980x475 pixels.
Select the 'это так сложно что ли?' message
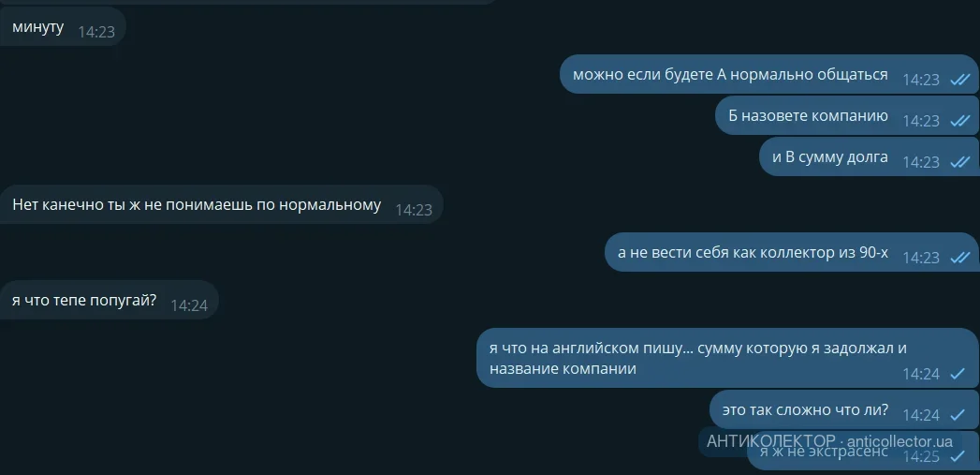pyautogui.click(x=844, y=410)
